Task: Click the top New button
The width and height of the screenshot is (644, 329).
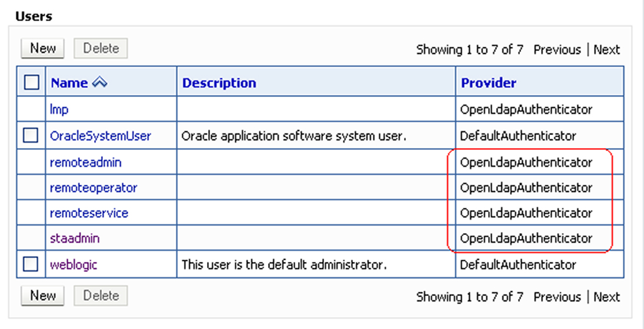Action: tap(42, 48)
